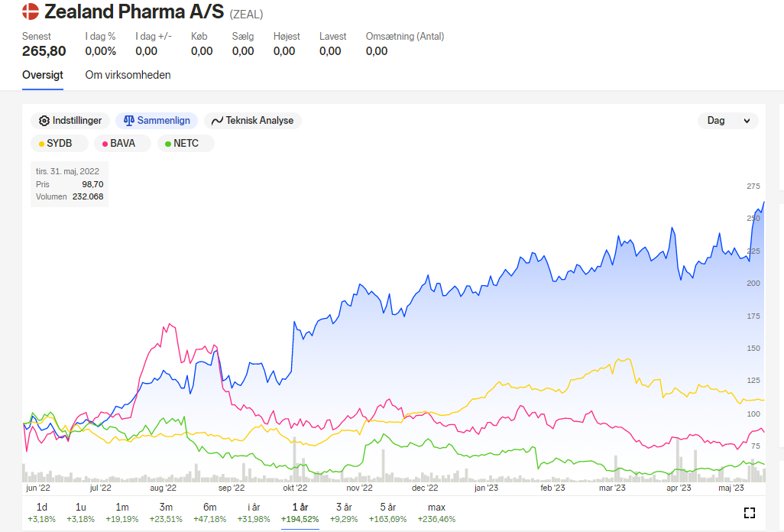Viewport: 784px width, 532px height.
Task: Select the max time range
Action: coord(436,513)
